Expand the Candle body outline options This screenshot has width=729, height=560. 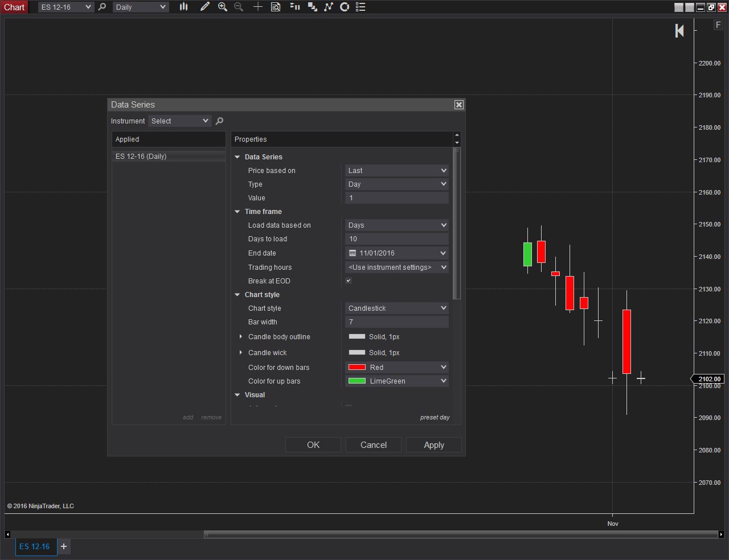[241, 337]
